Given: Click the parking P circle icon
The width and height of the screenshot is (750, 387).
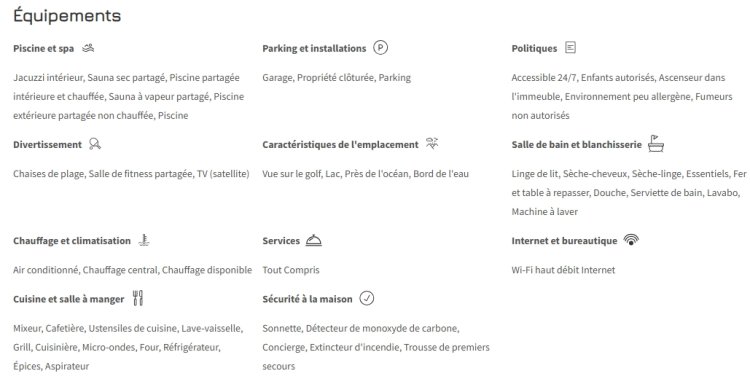Looking at the screenshot, I should [x=380, y=47].
